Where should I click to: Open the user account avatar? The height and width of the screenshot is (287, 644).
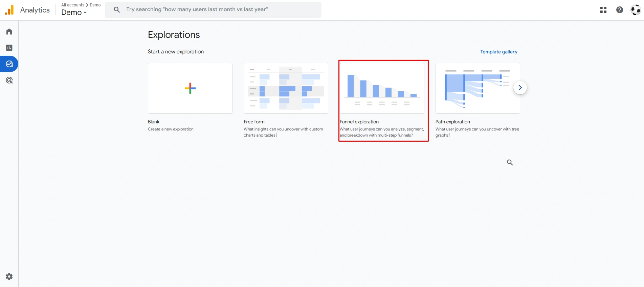click(x=636, y=10)
